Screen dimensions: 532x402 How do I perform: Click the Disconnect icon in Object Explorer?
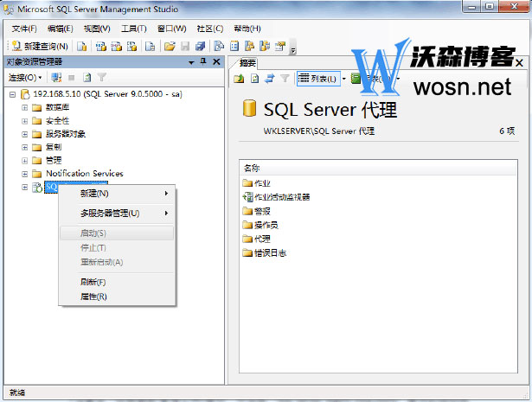click(x=56, y=78)
